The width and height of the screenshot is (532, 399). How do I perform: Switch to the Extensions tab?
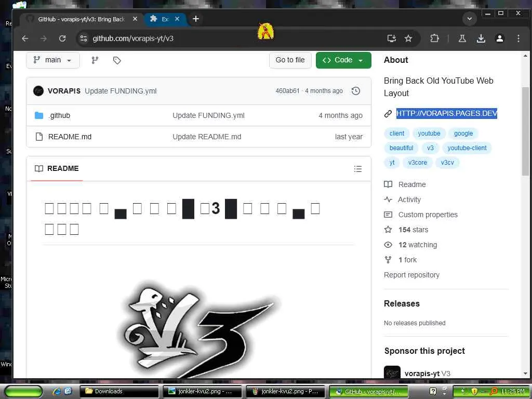tap(165, 19)
